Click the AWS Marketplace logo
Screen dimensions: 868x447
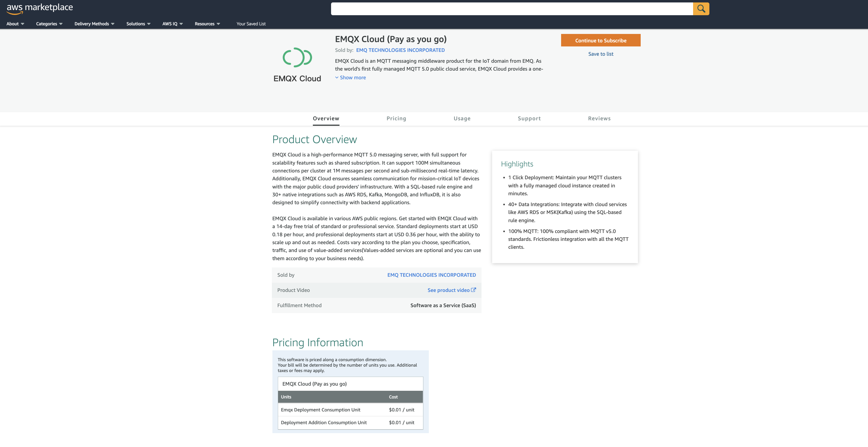[x=40, y=8]
